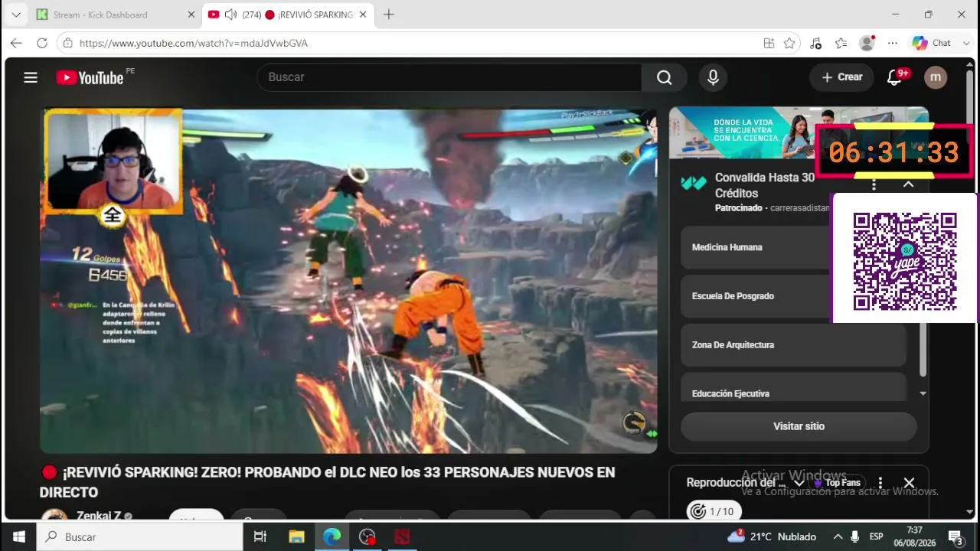Show hidden system tray icons
The image size is (980, 551).
pyautogui.click(x=838, y=536)
